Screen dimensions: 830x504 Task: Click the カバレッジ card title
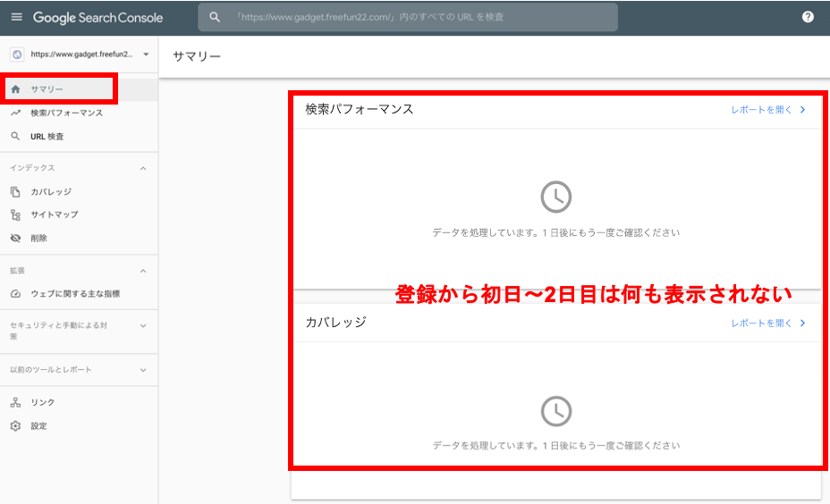pos(335,322)
